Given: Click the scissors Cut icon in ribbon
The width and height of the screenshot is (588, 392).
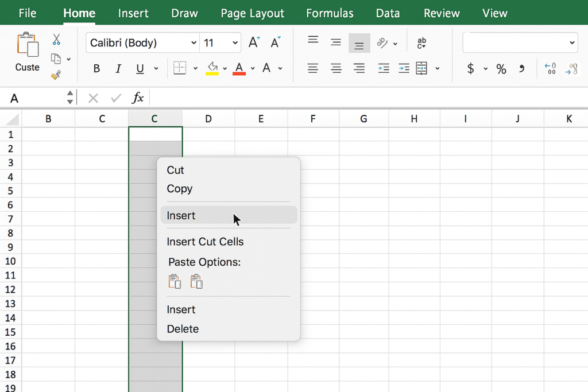Looking at the screenshot, I should (x=56, y=40).
